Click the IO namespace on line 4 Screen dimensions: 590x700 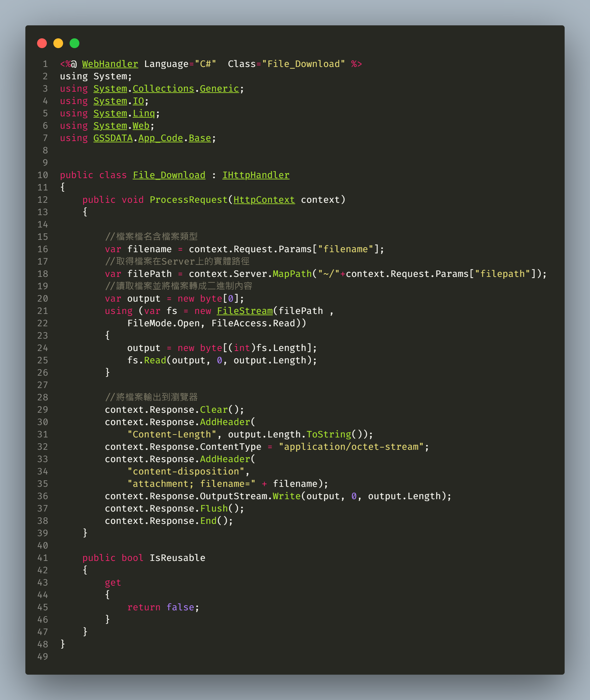click(x=138, y=101)
